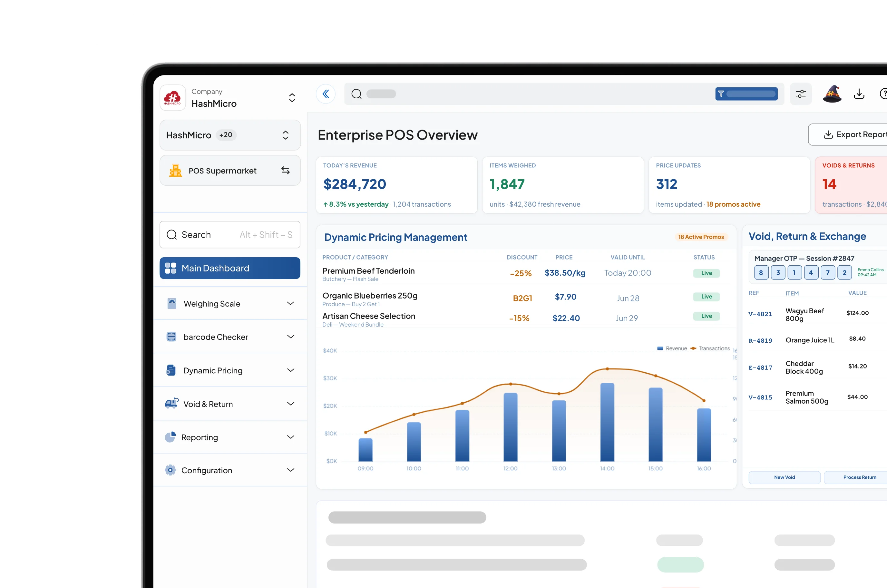Viewport: 887px width, 588px height.
Task: Click the blue filter button
Action: (746, 94)
